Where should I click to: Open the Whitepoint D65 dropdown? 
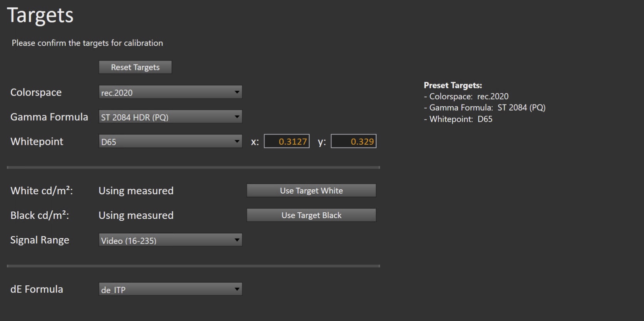tap(170, 141)
